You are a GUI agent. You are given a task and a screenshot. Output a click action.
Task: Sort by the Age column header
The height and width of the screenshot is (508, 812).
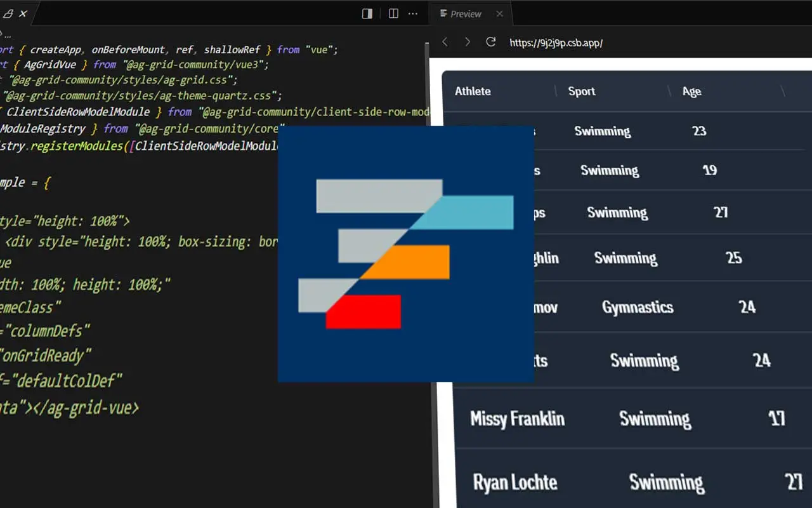(x=691, y=91)
